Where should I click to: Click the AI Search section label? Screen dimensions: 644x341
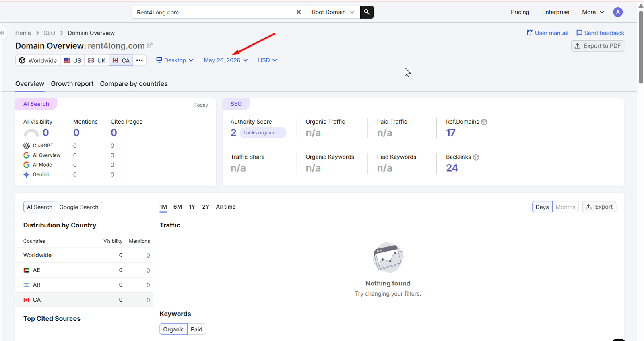coord(36,104)
